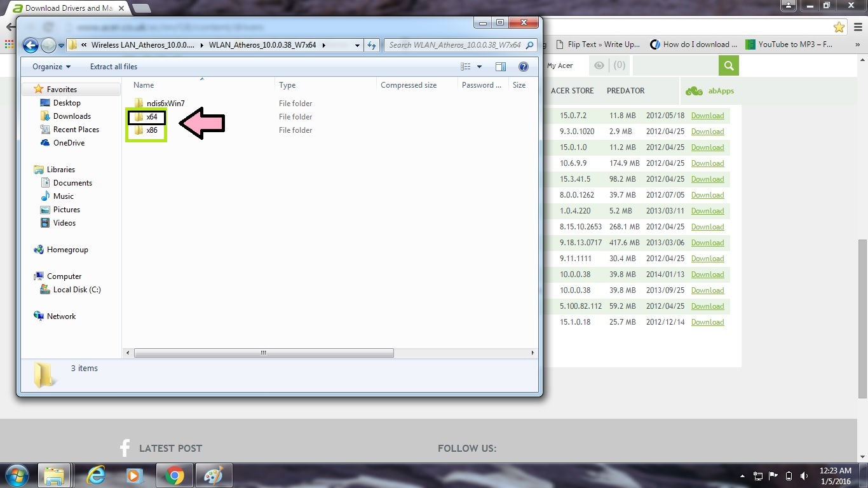Open the PREDATOR menu item
The height and width of the screenshot is (488, 868).
626,91
